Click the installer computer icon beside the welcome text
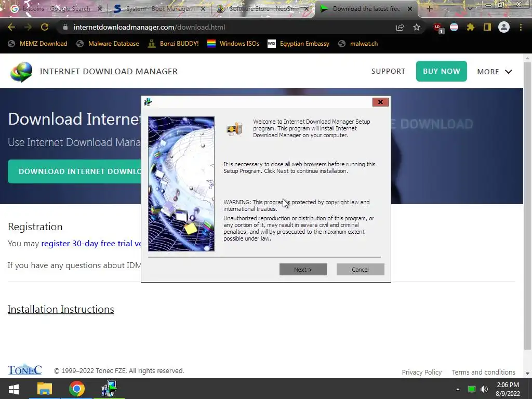 coord(235,129)
